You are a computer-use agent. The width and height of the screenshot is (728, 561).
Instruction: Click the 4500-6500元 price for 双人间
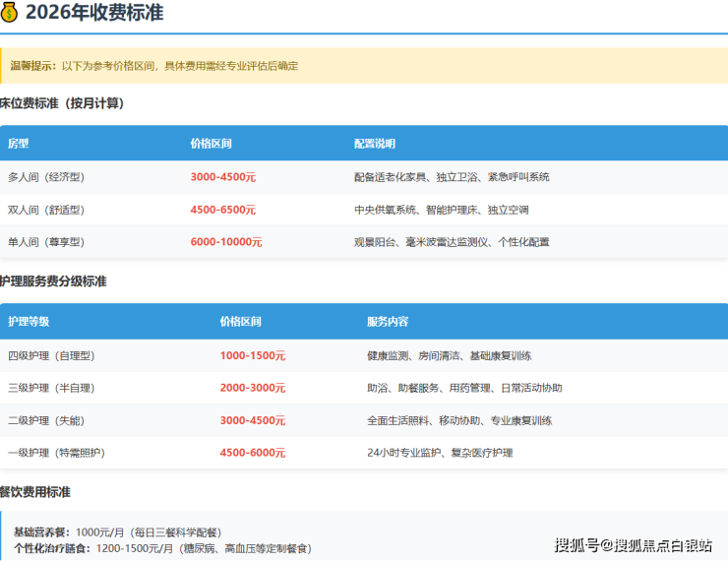coord(222,210)
